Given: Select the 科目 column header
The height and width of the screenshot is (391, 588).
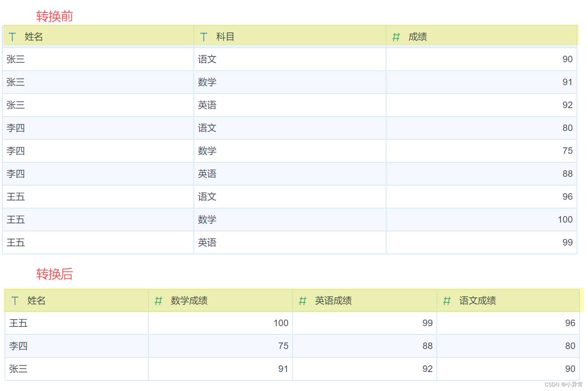Looking at the screenshot, I should point(290,37).
